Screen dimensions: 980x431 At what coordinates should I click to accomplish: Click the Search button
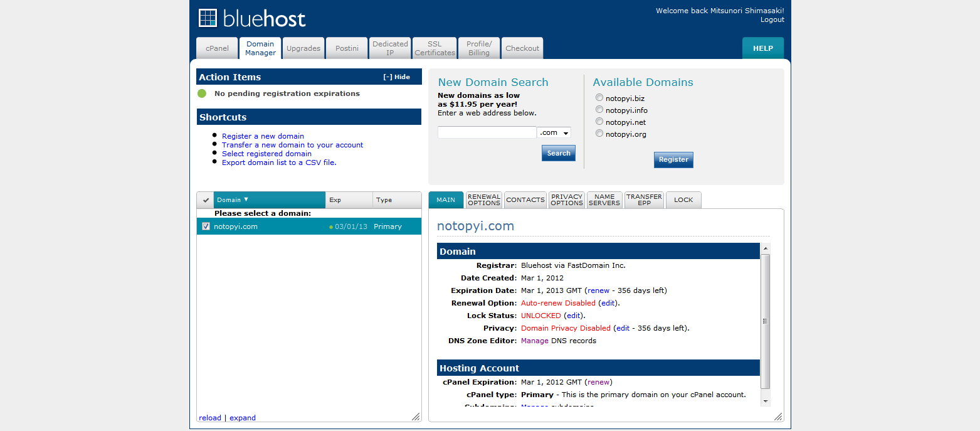pyautogui.click(x=559, y=153)
